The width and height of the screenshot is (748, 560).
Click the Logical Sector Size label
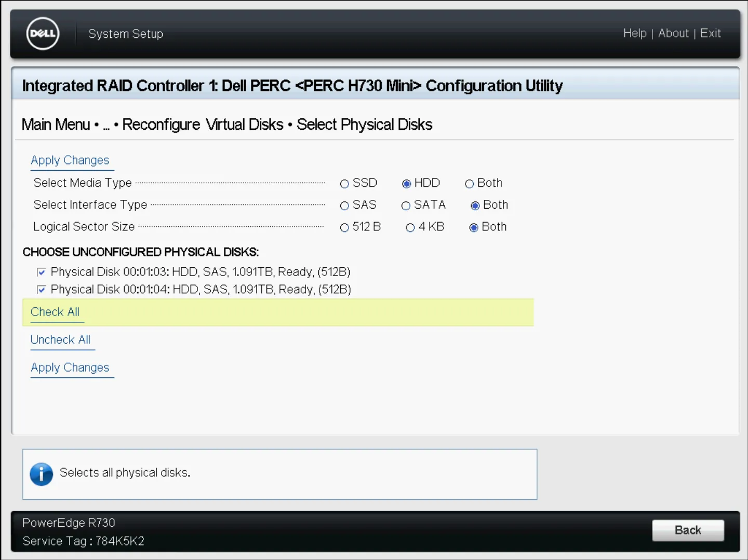click(x=84, y=227)
